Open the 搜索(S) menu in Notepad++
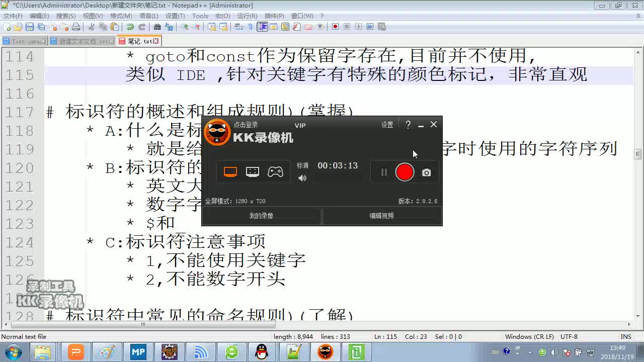644x362 pixels. coord(67,16)
